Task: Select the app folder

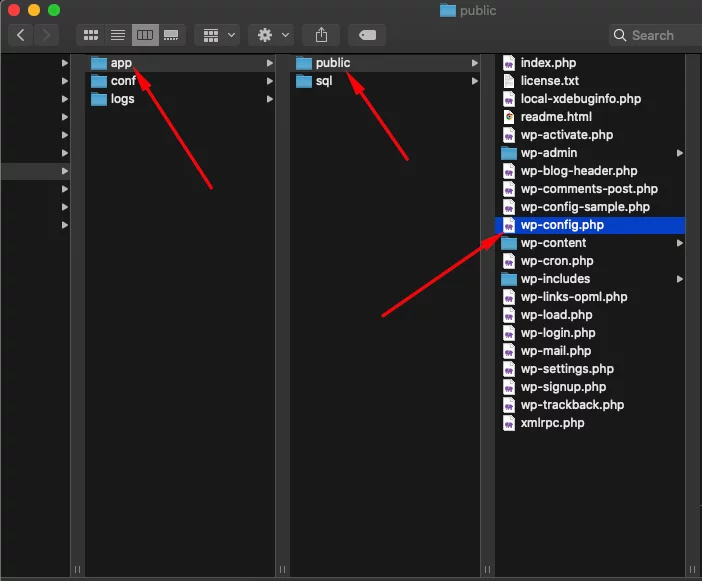Action: (180, 63)
